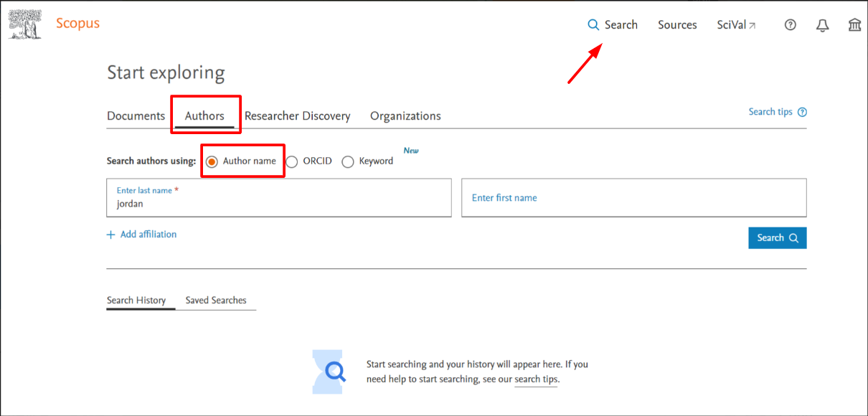Viewport: 868px width, 416px height.
Task: Open notifications with the bell icon
Action: pos(822,24)
